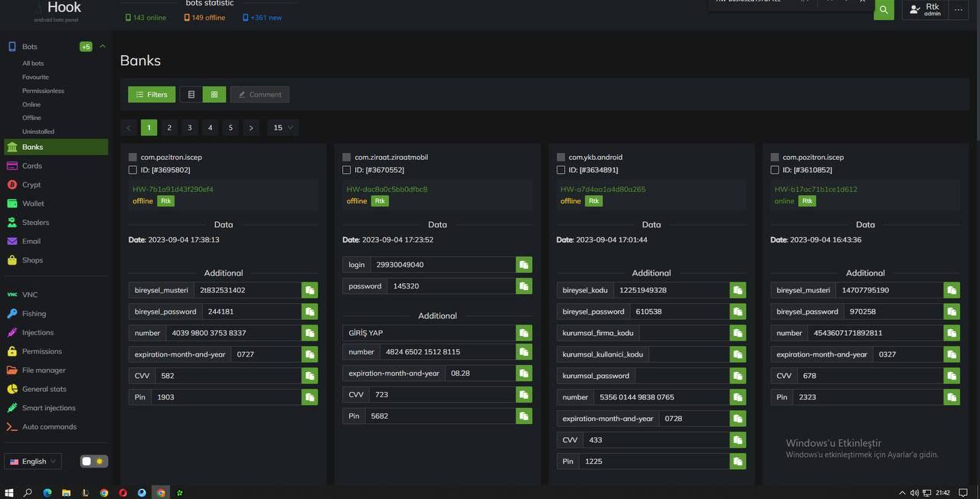Open the Stealers sidebar item
This screenshot has height=499, width=980.
point(55,223)
